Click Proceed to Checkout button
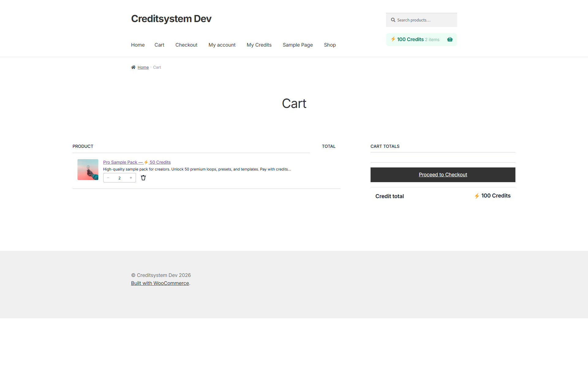 (443, 175)
